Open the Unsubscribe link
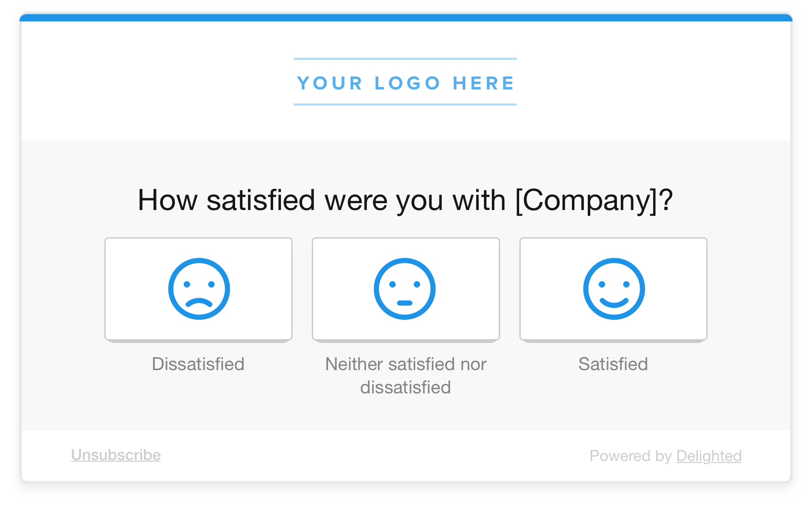The image size is (812, 509). point(115,455)
